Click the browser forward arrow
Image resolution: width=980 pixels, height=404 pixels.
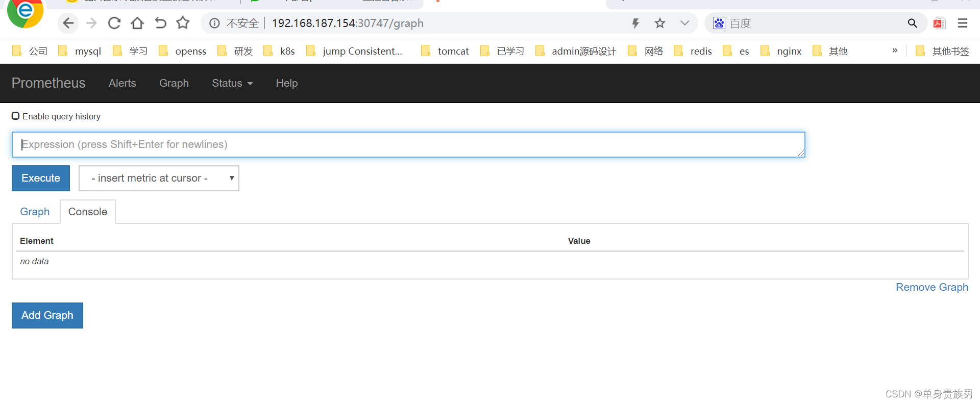tap(91, 23)
